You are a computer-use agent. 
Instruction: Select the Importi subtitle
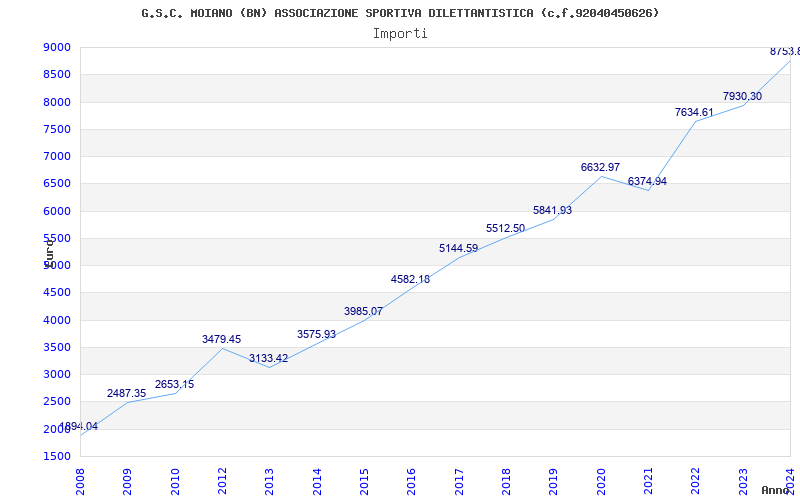(400, 34)
